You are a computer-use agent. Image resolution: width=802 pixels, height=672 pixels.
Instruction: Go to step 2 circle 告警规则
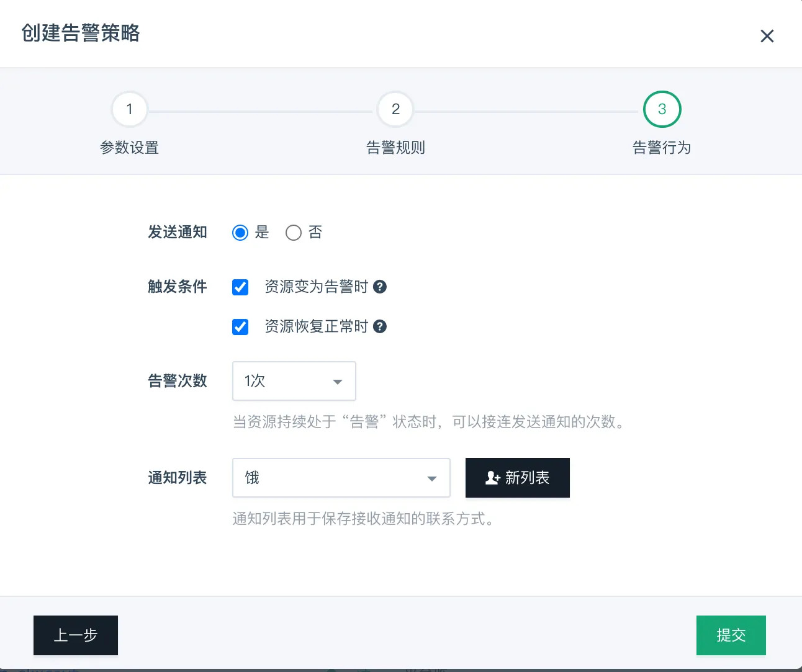pyautogui.click(x=395, y=109)
